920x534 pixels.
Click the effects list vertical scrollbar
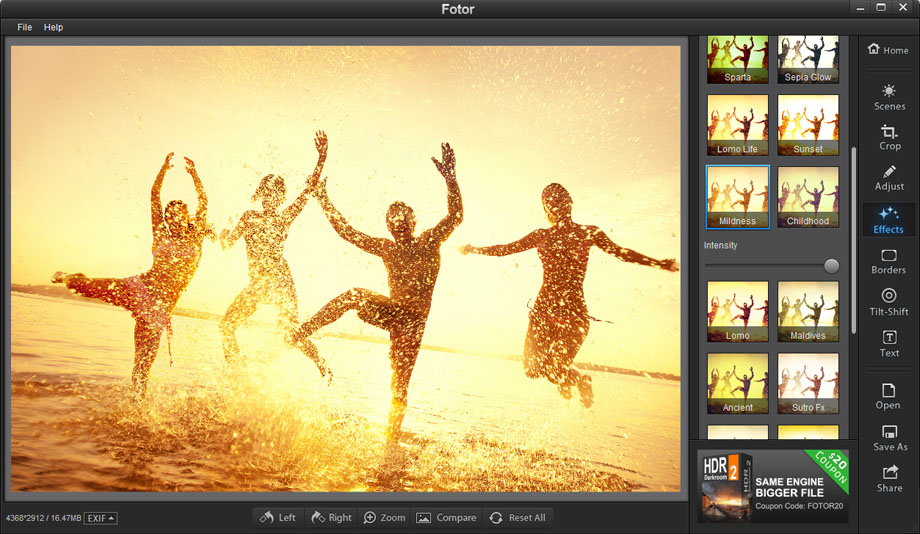[853, 240]
